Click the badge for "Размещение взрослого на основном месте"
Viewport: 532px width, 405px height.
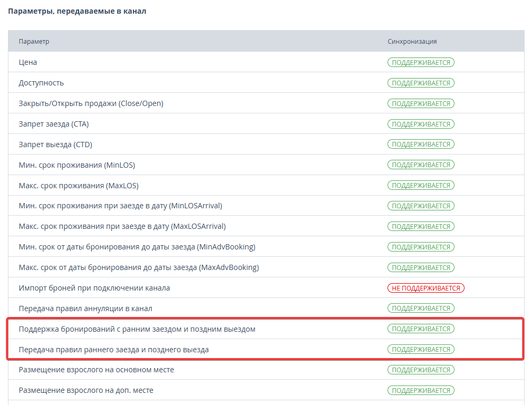pos(421,370)
